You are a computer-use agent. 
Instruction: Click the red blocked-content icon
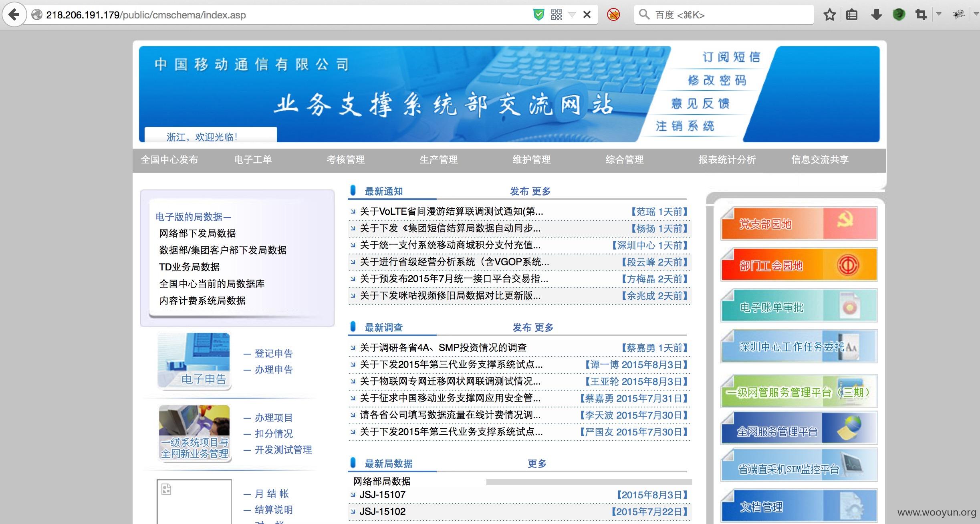(x=613, y=15)
